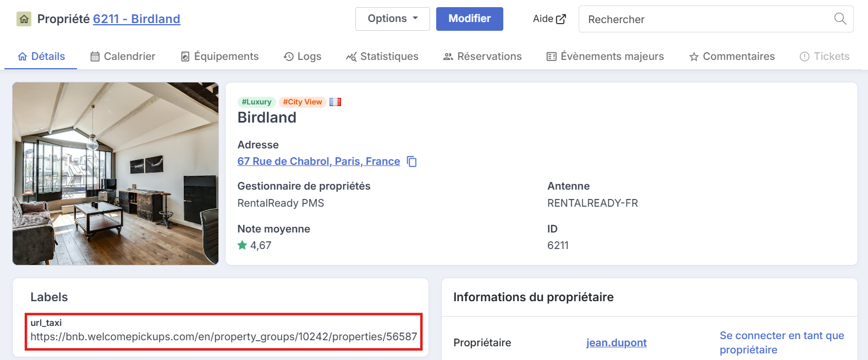The width and height of the screenshot is (868, 360).
Task: Click the external link icon next to Aide
Action: pyautogui.click(x=561, y=19)
